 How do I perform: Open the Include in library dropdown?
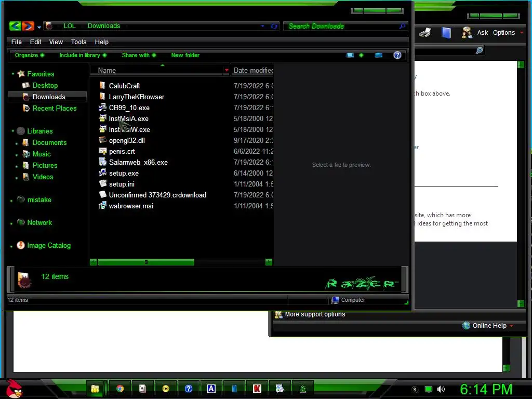tap(83, 55)
